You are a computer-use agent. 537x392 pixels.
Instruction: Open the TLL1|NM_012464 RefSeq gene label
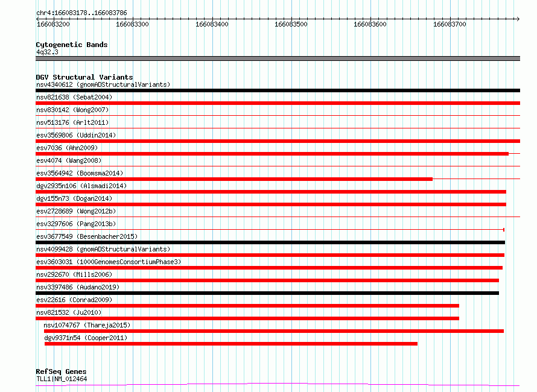62,379
